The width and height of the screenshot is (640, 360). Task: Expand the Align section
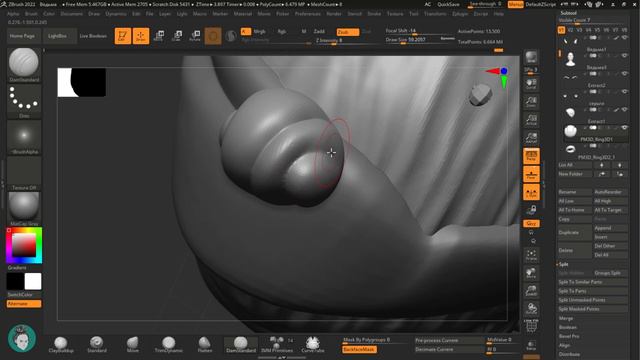click(x=564, y=345)
